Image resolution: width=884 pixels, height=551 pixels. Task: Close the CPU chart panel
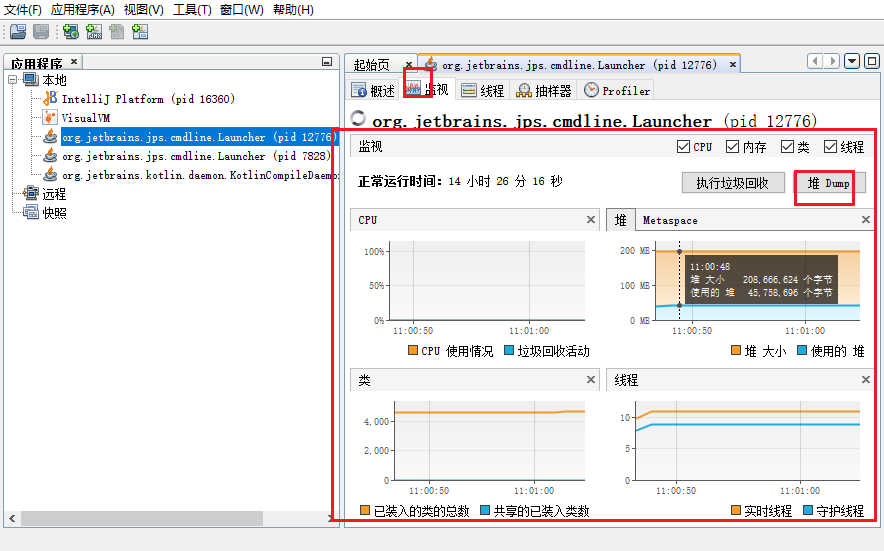[x=591, y=219]
